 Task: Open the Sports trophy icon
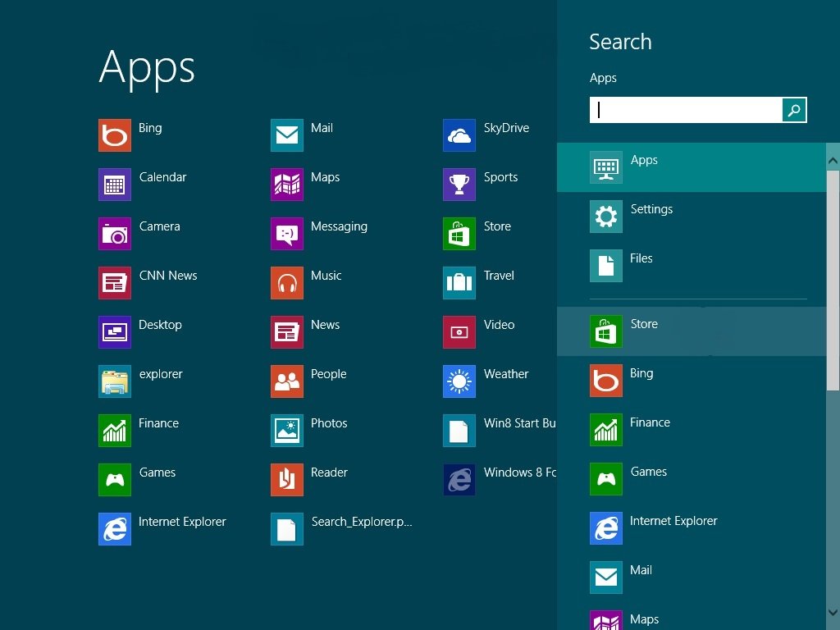[459, 185]
